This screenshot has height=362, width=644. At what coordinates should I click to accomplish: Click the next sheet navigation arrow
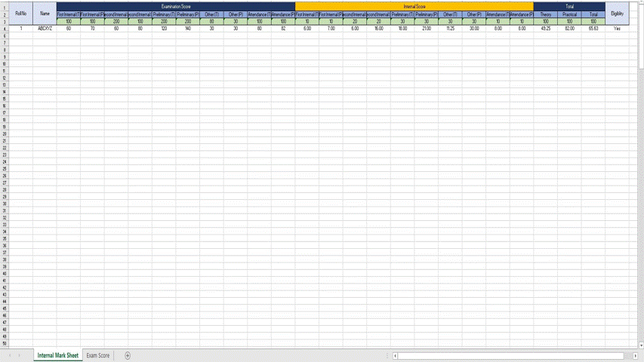click(20, 355)
